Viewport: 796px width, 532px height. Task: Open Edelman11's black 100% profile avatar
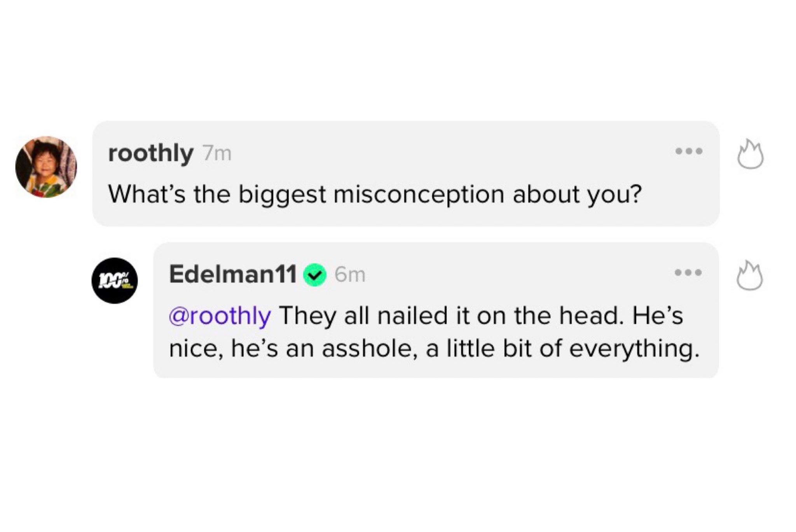[115, 280]
